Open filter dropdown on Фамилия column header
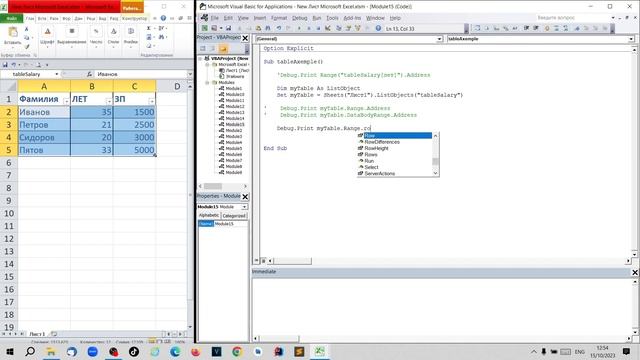 [x=66, y=101]
